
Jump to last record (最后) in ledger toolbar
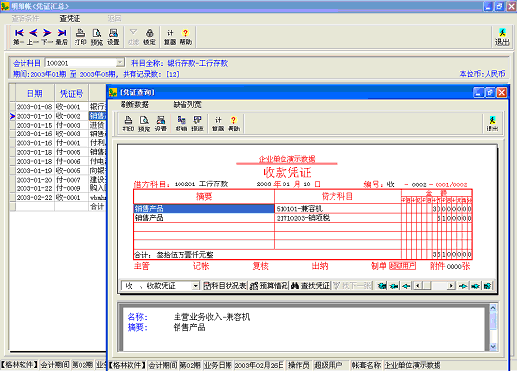62,37
